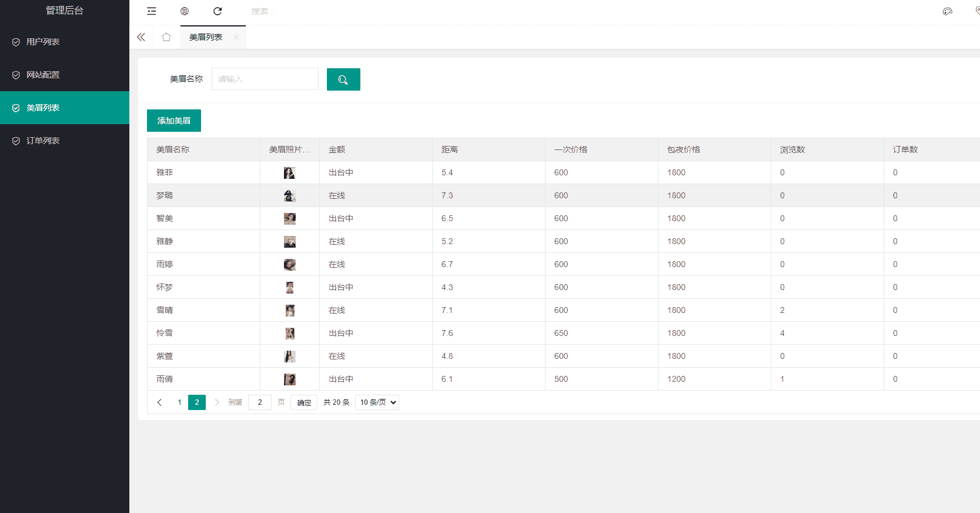This screenshot has width=980, height=513.
Task: Open 网站配置 in the sidebar
Action: pyautogui.click(x=43, y=75)
